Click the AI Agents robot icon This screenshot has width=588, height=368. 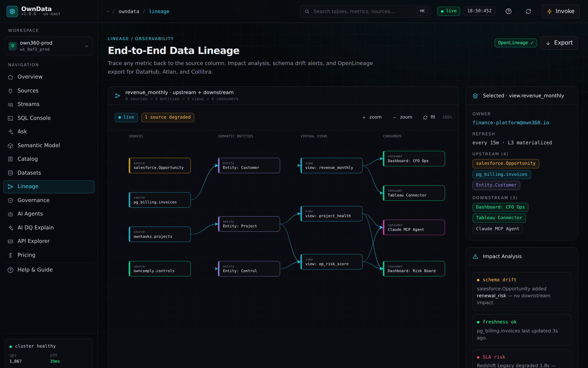[x=10, y=214]
